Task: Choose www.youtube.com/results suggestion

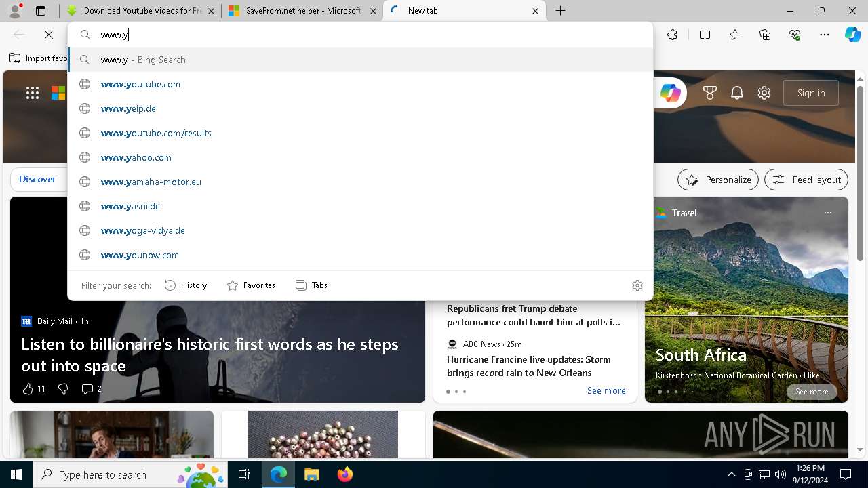Action: pos(360,133)
